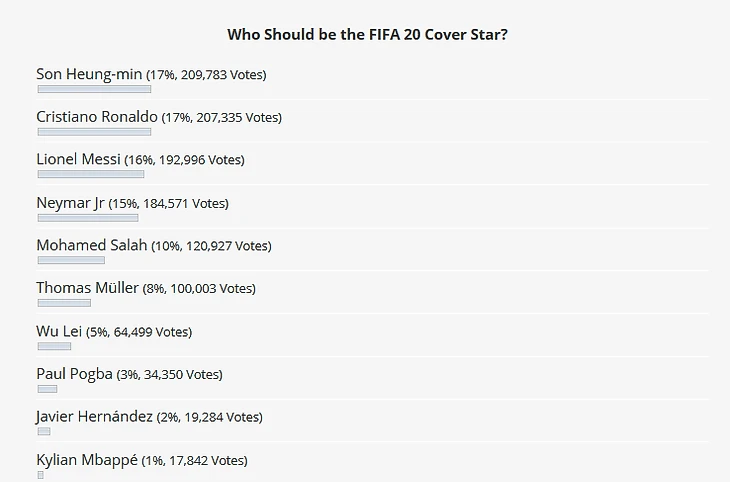Click the Cristiano Ronaldo name label
The width and height of the screenshot is (730, 482).
tap(97, 117)
